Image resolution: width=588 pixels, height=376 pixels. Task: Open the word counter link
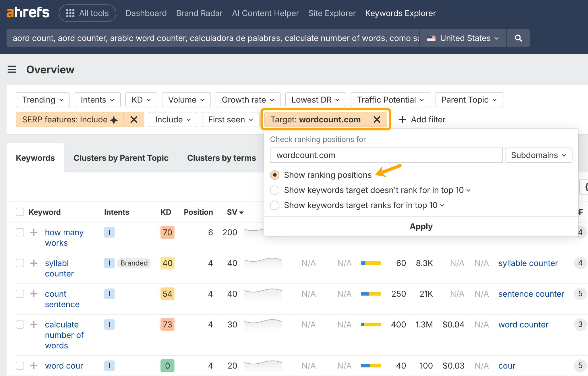[523, 324]
